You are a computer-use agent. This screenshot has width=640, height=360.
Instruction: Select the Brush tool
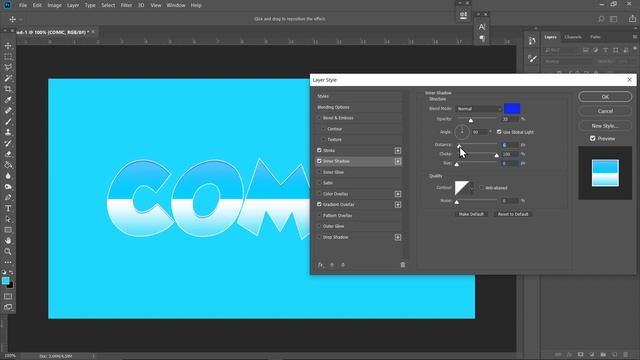coord(8,122)
